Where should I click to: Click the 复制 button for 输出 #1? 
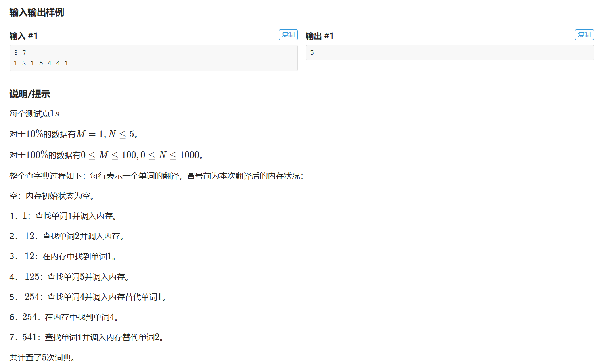[584, 35]
